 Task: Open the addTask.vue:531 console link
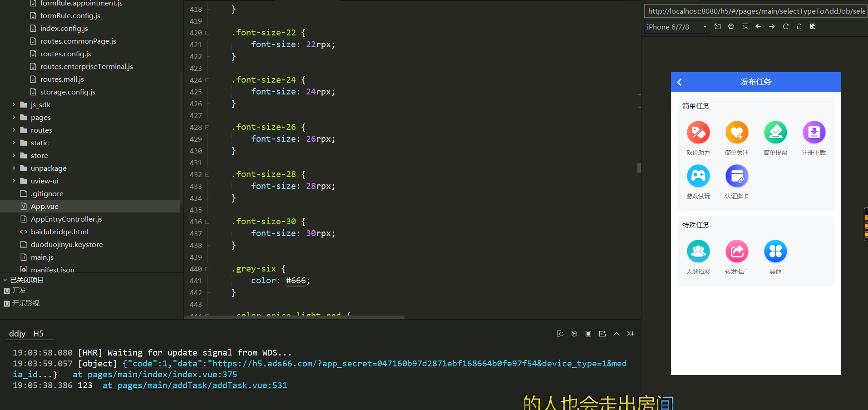[x=195, y=385]
